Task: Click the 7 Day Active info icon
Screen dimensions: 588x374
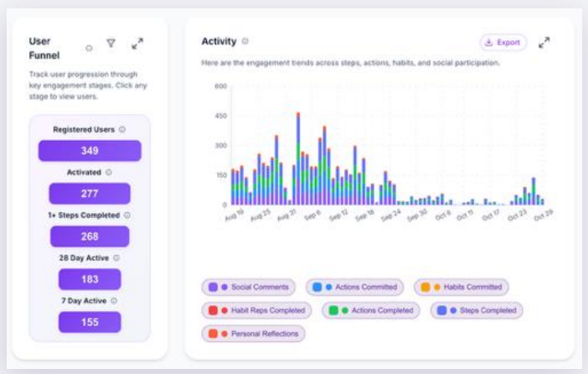Action: [x=114, y=301]
